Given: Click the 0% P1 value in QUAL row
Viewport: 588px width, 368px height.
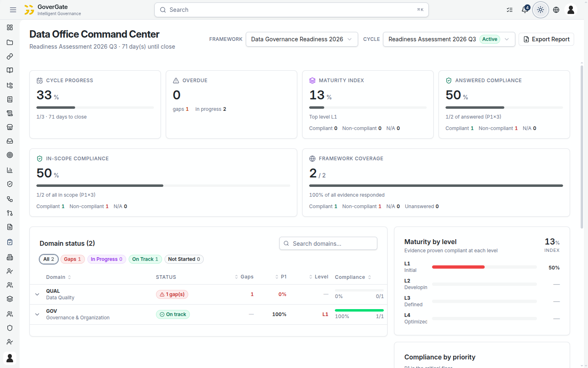Looking at the screenshot, I should (282, 294).
